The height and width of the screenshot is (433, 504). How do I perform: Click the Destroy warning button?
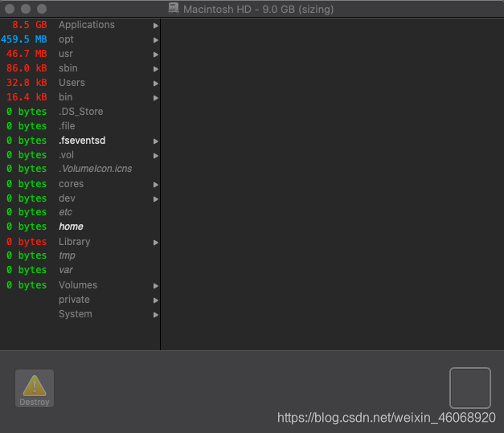[35, 388]
